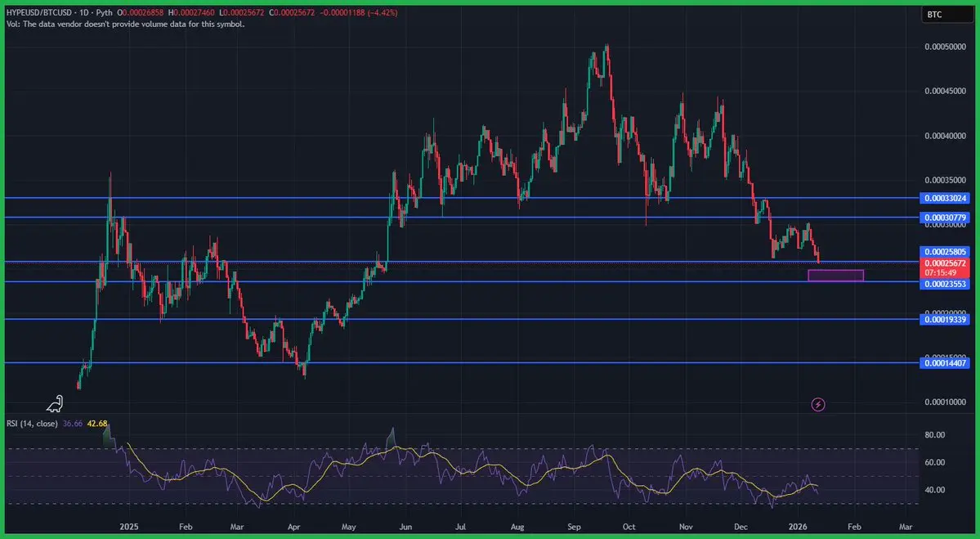The width and height of the screenshot is (980, 539).
Task: Select the 0.00025805 horizontal line label
Action: (x=944, y=252)
